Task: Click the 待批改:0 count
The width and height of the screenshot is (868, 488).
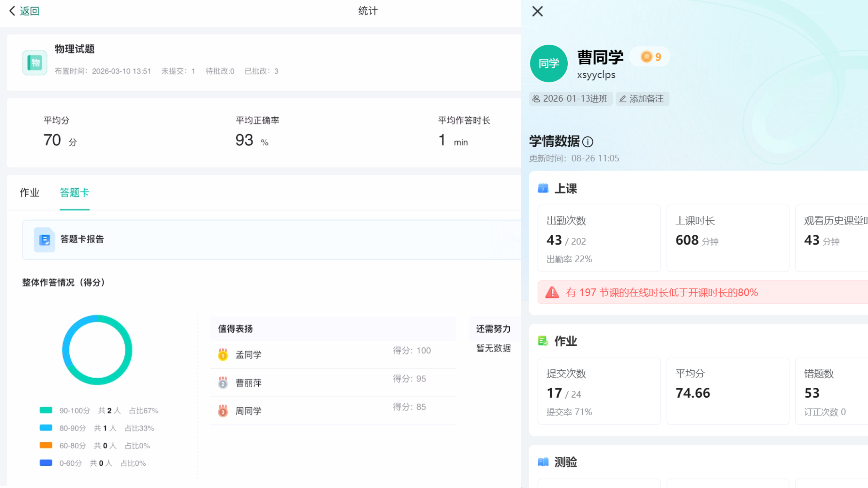Action: tap(220, 71)
